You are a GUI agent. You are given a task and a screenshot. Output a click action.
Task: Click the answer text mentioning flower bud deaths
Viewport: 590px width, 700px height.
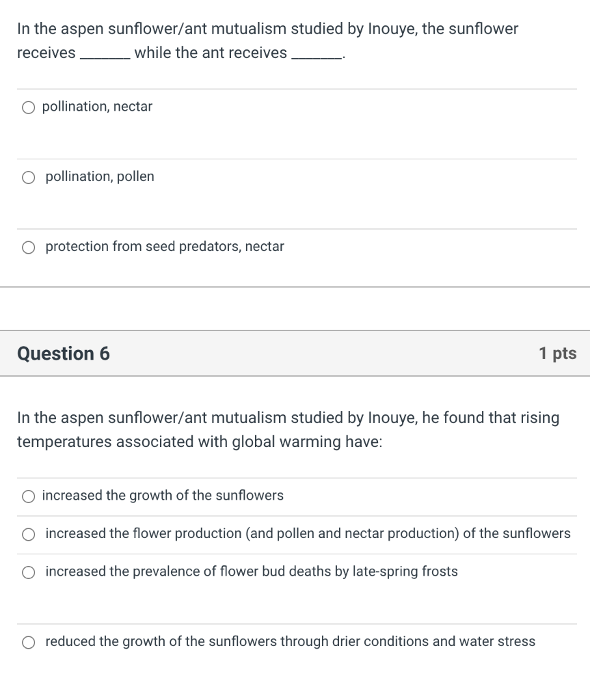[252, 571]
